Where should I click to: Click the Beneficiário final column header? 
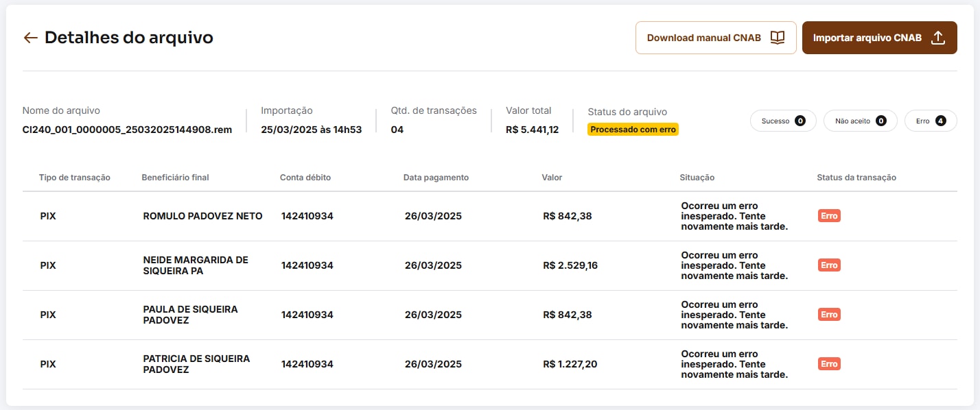[x=175, y=178]
